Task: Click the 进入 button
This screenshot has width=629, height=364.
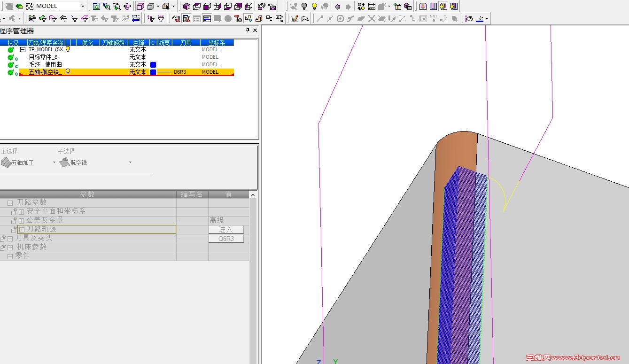Action: (x=226, y=229)
